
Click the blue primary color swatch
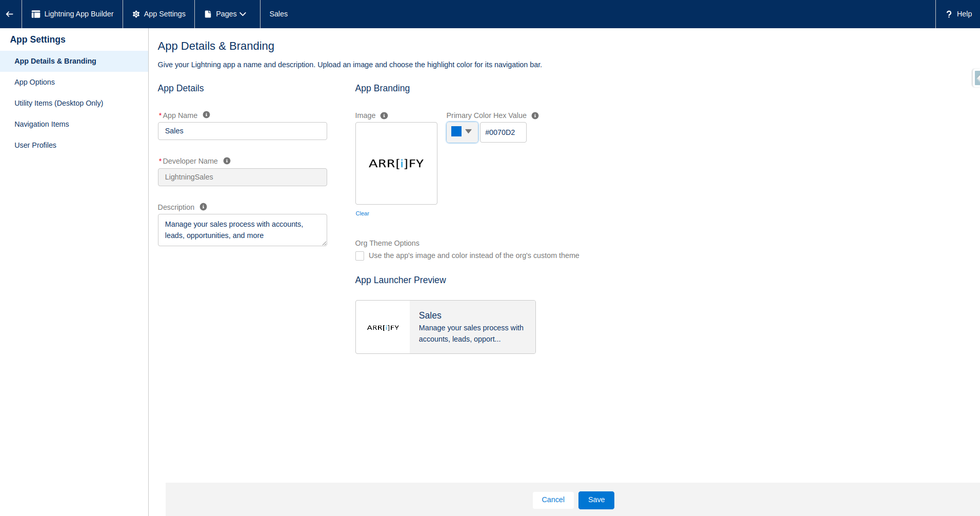[x=456, y=131]
